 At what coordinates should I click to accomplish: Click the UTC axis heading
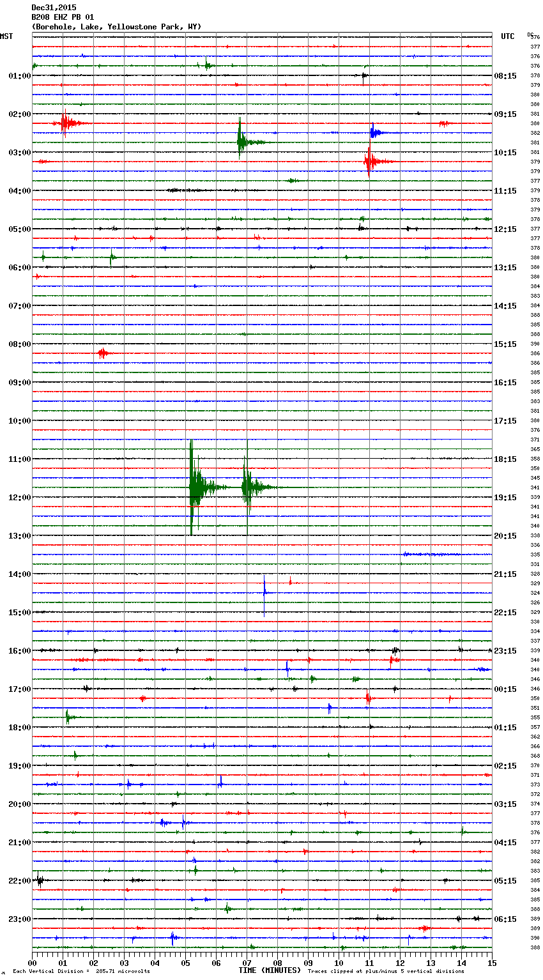point(508,36)
